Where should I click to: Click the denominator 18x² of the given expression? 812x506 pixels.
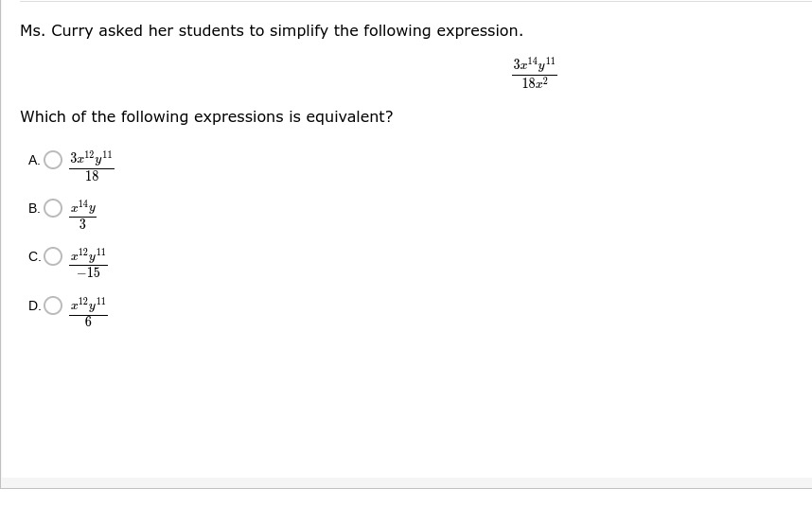click(x=535, y=83)
